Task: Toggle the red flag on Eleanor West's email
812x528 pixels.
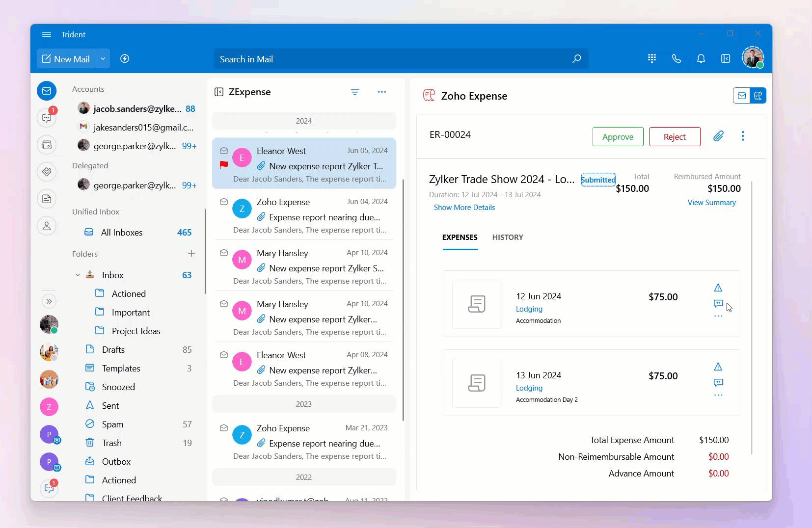Action: coord(224,165)
